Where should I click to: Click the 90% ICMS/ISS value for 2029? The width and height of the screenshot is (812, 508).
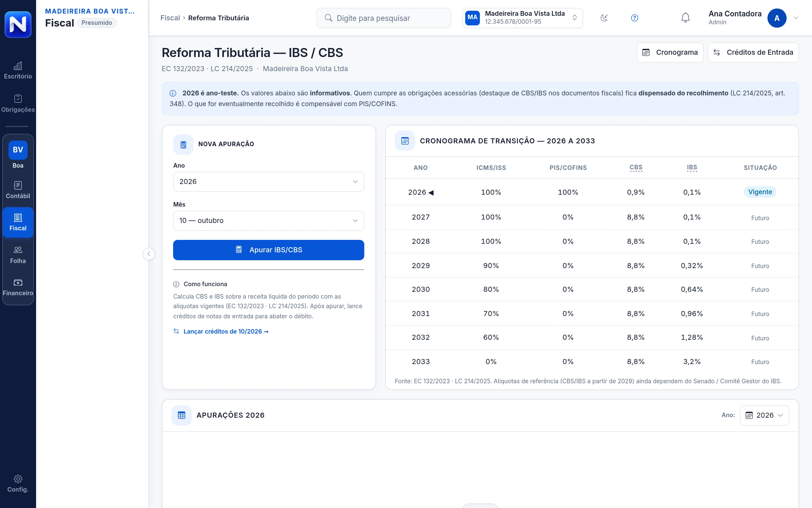tap(491, 265)
